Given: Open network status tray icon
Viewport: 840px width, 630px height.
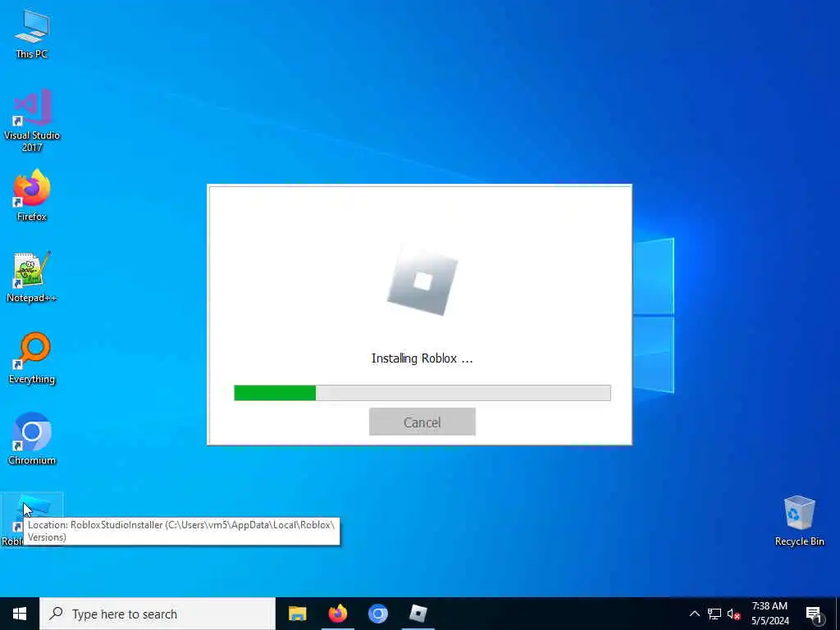Looking at the screenshot, I should point(714,614).
